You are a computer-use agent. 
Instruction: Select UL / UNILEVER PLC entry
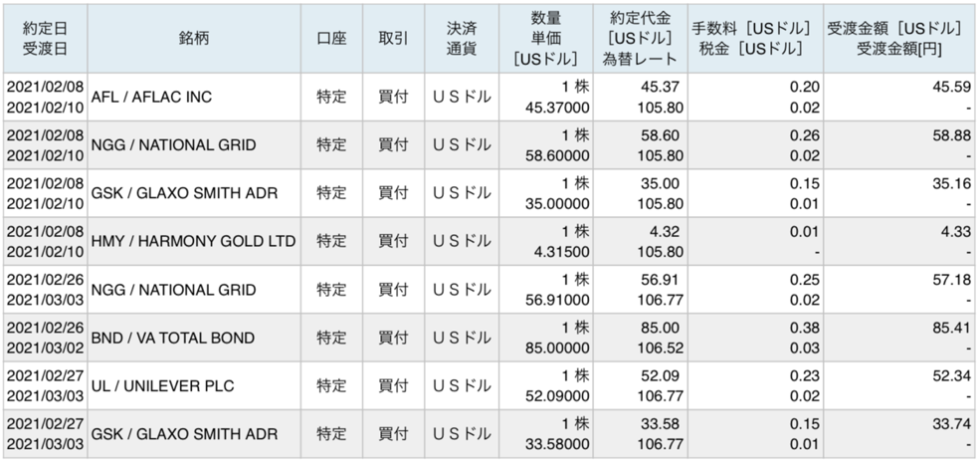click(162, 386)
